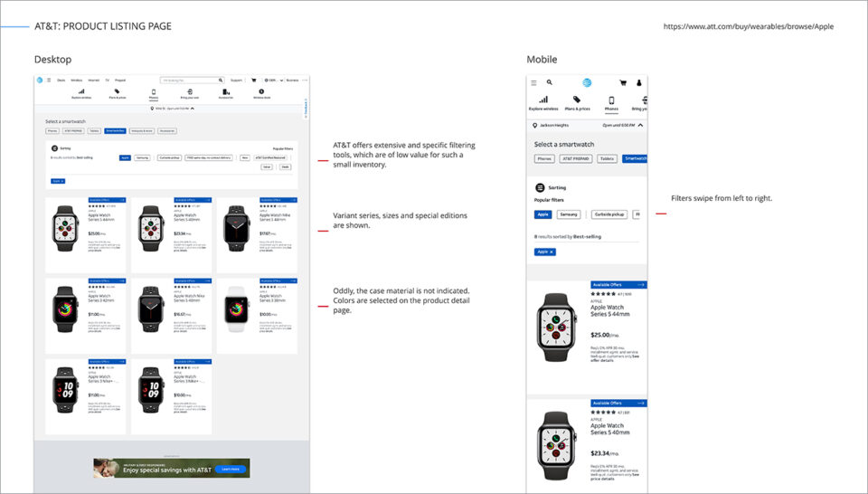Image resolution: width=868 pixels, height=494 pixels.
Task: Open the cart icon in the mobile header
Action: click(623, 82)
